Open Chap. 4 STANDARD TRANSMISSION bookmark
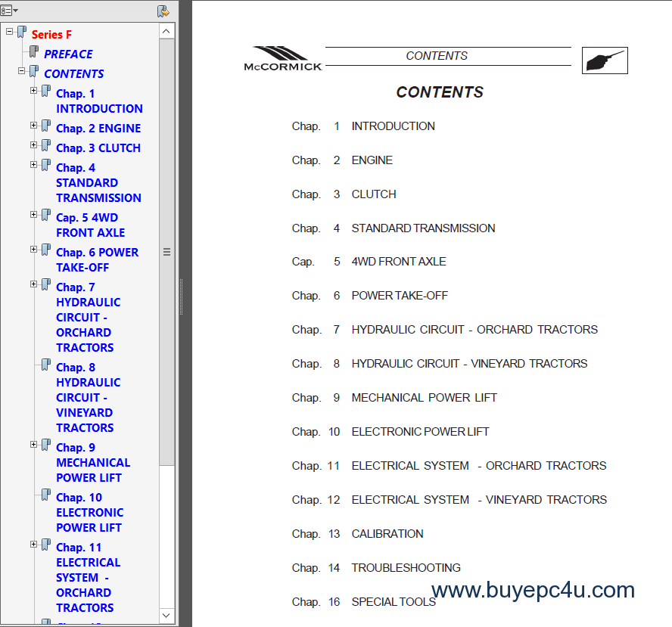The height and width of the screenshot is (627, 672). pos(98,183)
